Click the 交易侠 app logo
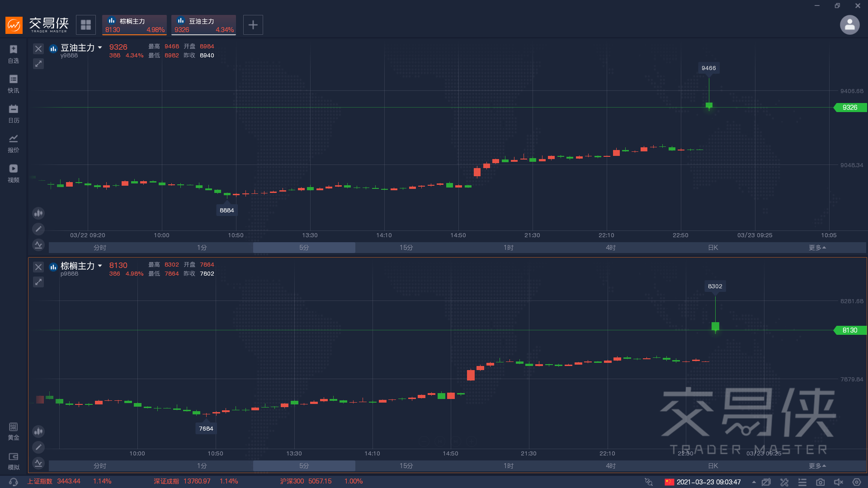Viewport: 868px width, 488px height. (x=37, y=25)
